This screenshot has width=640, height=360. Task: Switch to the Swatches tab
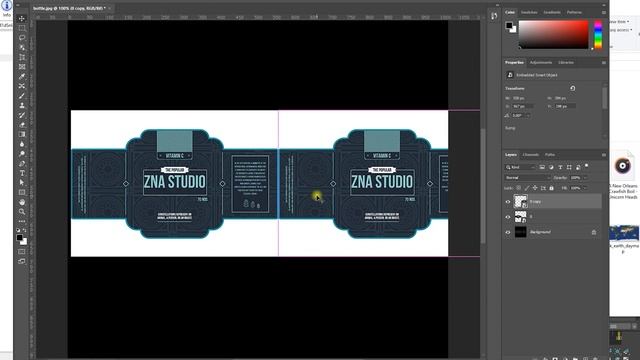pos(529,12)
